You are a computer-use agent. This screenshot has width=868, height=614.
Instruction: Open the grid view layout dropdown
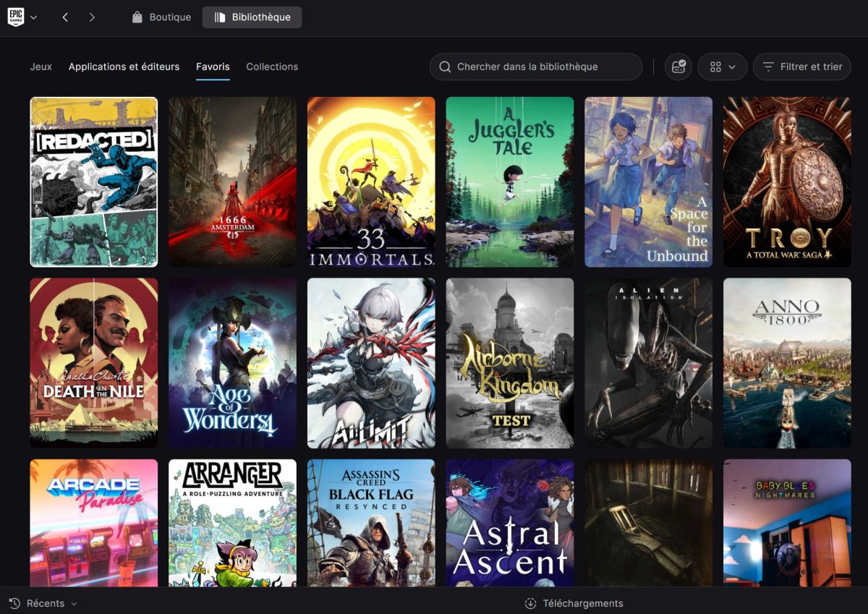(x=722, y=67)
